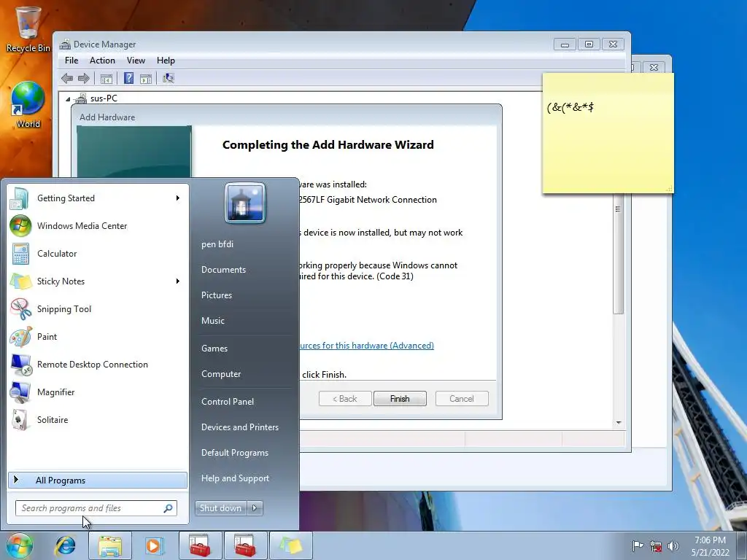Click the Properties pane toolbar icon
The image size is (747, 560).
(146, 78)
